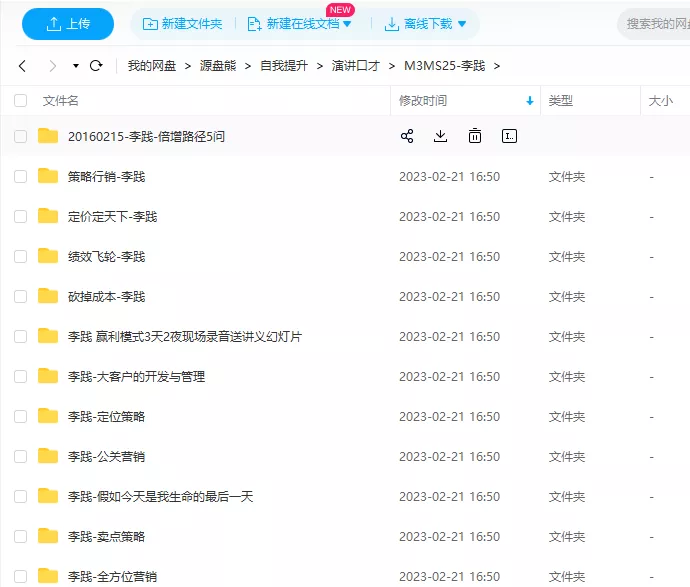Click the 新建文件夹 button
Screen dimensions: 690x587
(183, 24)
